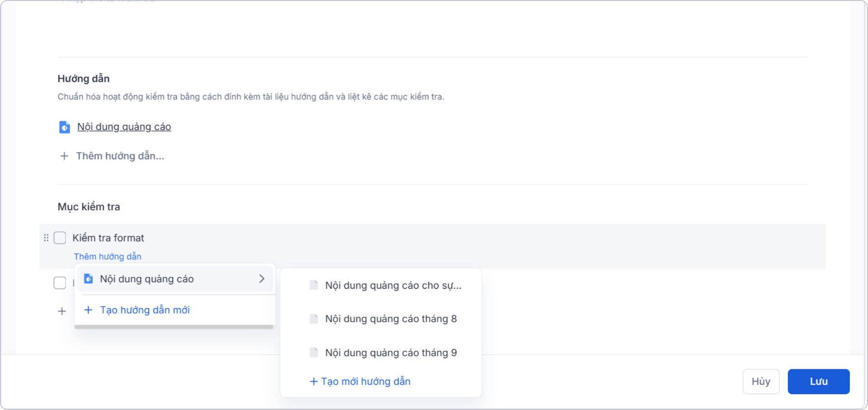Click the document icon for "Nội dung quảng cáo cho sự..."
The height and width of the screenshot is (410, 868).
point(314,285)
